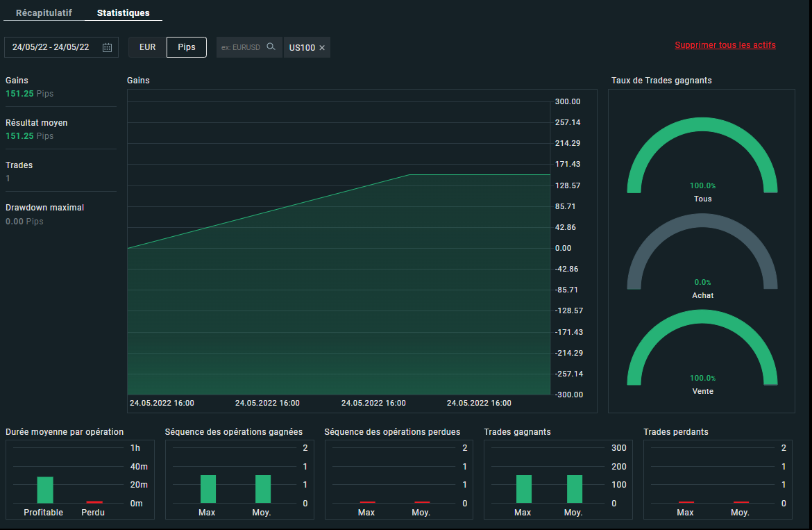Click the Perdu duration bar

pos(94,502)
